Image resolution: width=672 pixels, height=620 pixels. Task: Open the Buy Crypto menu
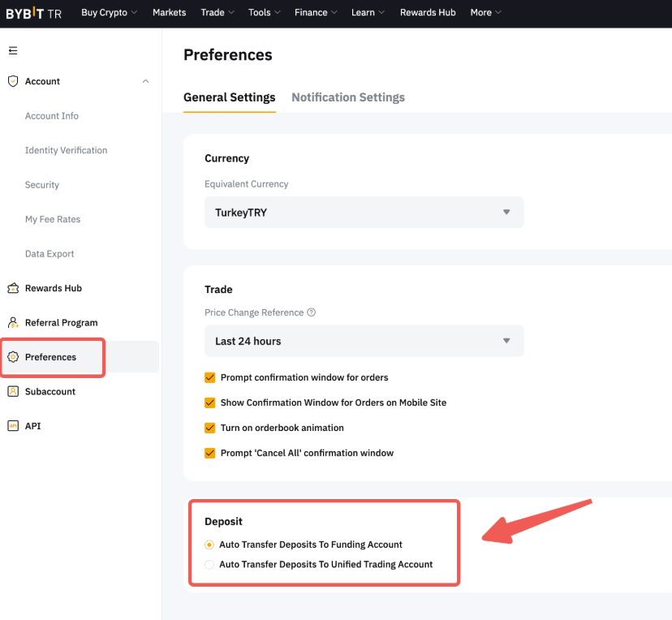click(109, 13)
